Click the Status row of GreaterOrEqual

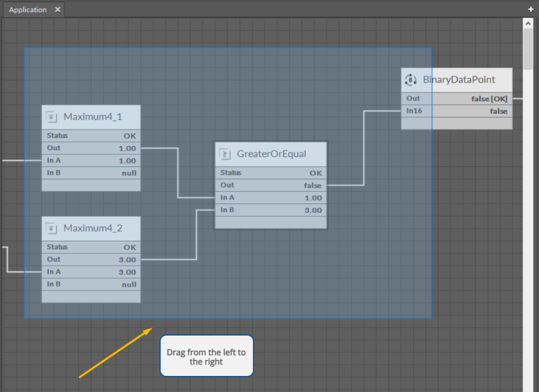(x=271, y=173)
